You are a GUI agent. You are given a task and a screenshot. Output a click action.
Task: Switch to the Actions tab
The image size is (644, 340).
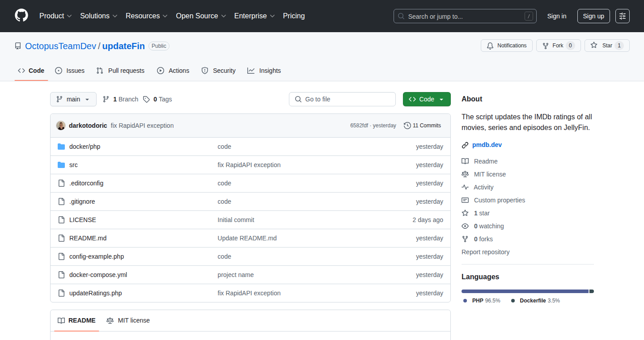coord(173,71)
